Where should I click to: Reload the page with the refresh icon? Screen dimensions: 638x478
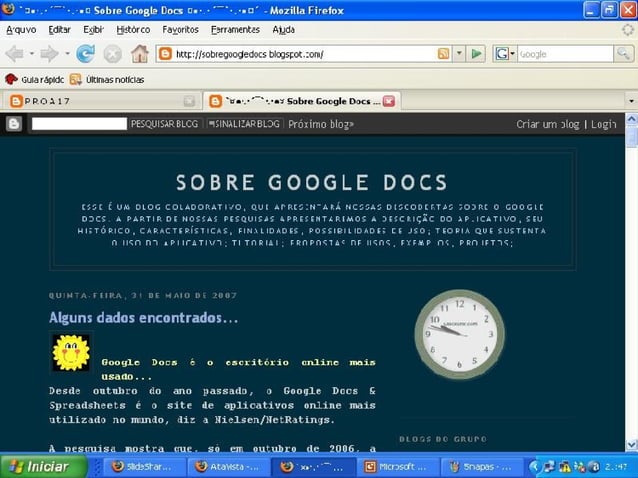pos(85,54)
